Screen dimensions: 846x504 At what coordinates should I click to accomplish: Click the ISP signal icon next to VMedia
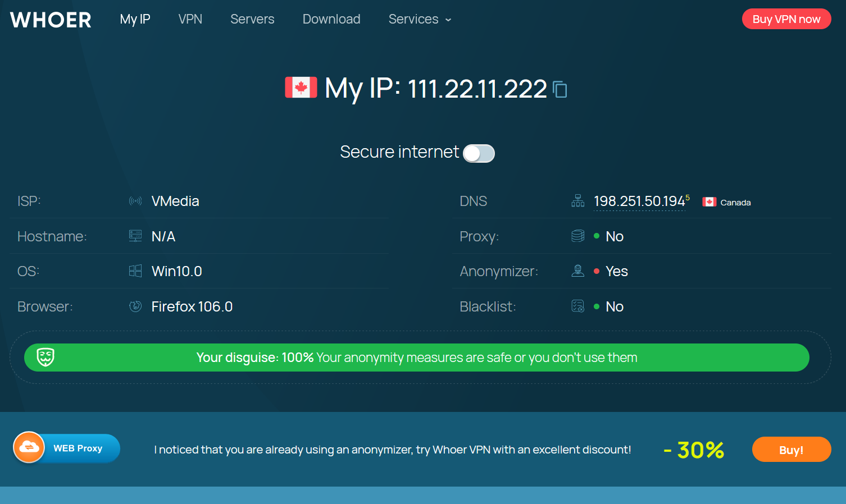(x=135, y=201)
